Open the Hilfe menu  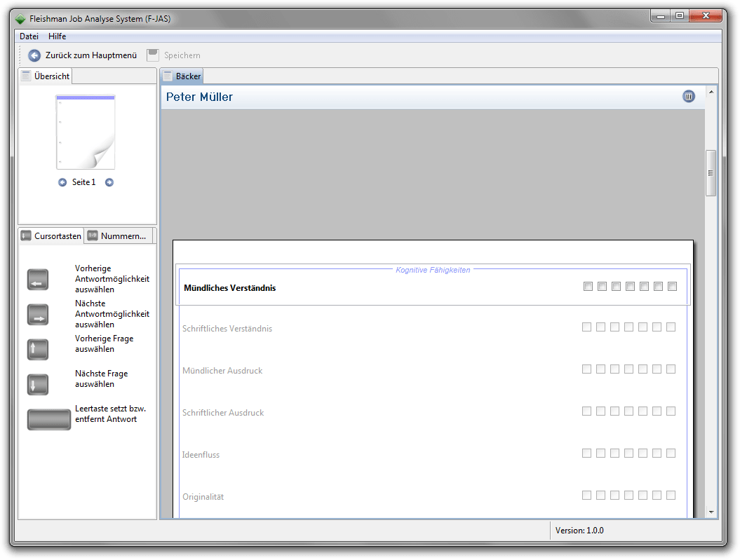coord(57,36)
